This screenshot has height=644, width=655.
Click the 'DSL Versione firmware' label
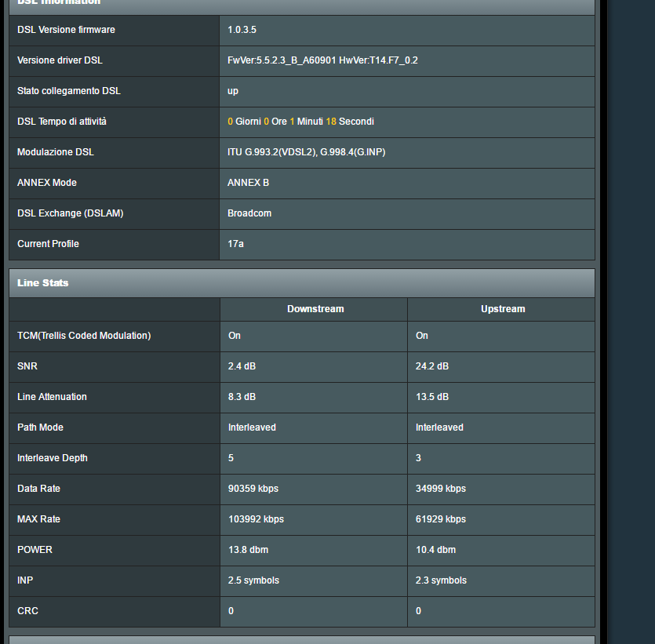(x=66, y=30)
